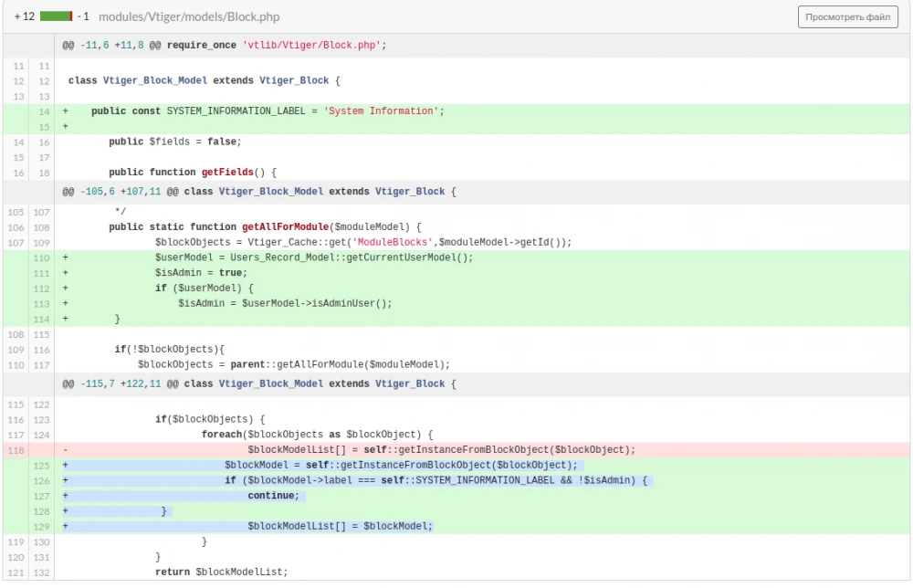
Task: Select new line number 129
Action: pyautogui.click(x=43, y=527)
